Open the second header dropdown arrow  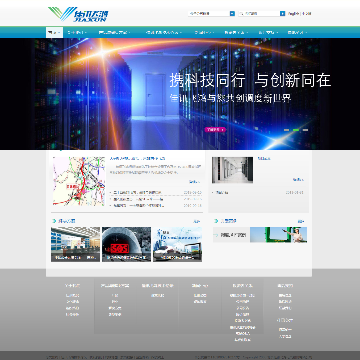[x=283, y=14]
